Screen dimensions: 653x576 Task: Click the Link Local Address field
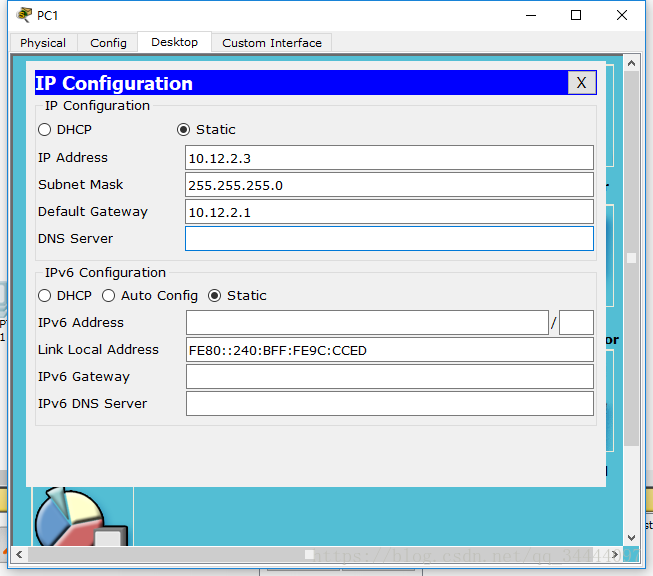point(389,350)
